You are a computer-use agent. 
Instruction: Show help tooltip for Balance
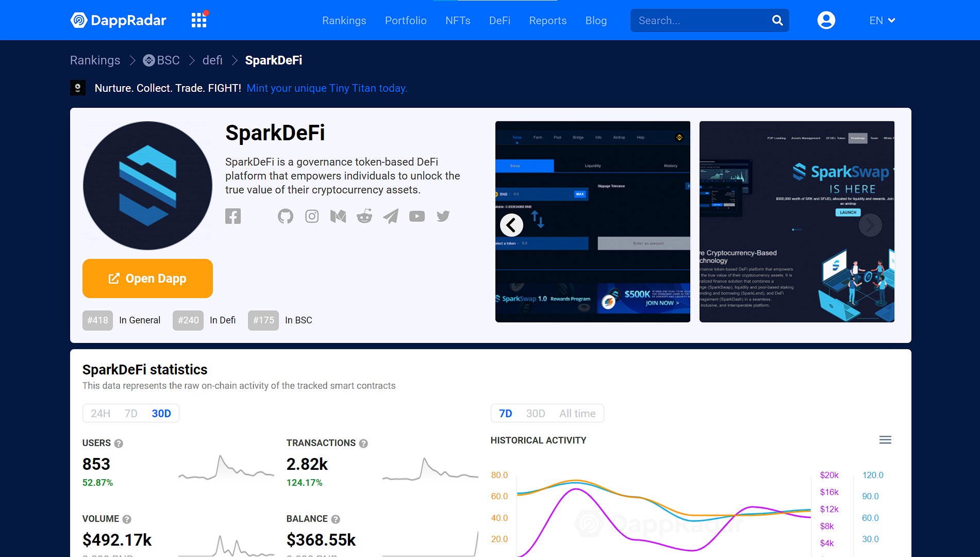pos(336,519)
